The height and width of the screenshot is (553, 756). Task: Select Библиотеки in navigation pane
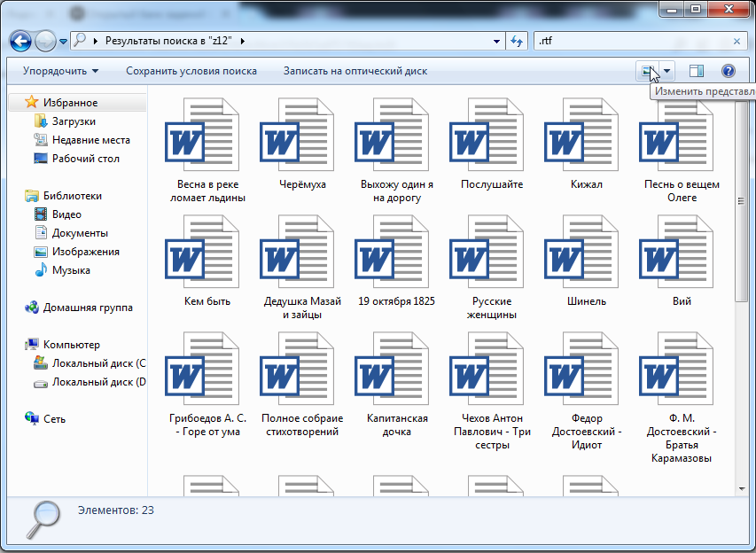tap(63, 196)
